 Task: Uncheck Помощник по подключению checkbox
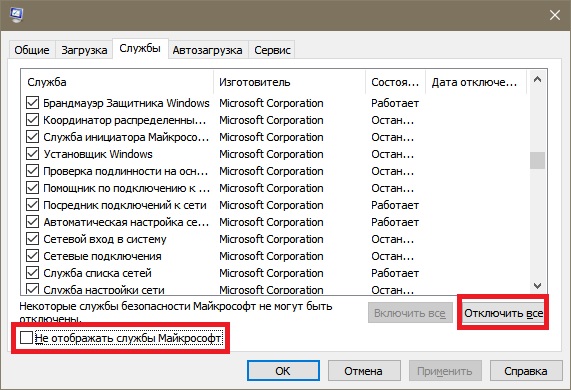(x=32, y=188)
